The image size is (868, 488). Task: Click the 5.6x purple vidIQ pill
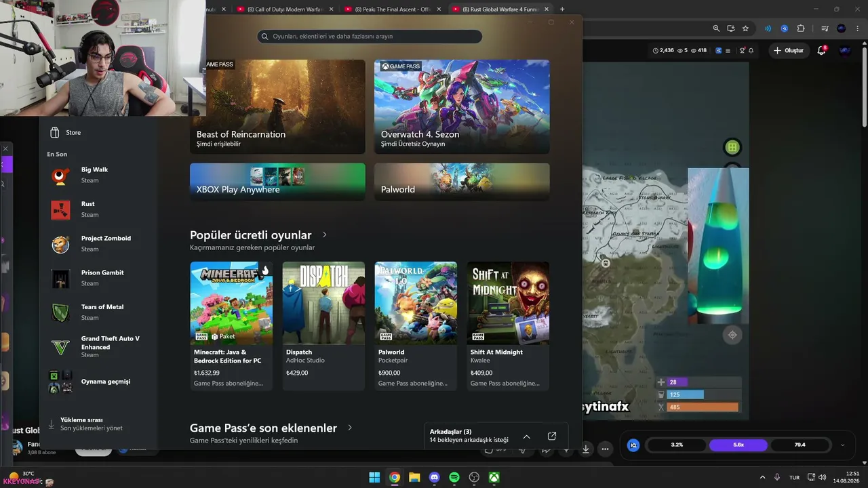click(738, 445)
